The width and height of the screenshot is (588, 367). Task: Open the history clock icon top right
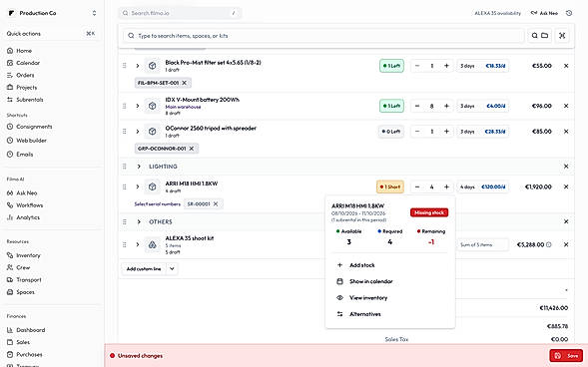[569, 13]
